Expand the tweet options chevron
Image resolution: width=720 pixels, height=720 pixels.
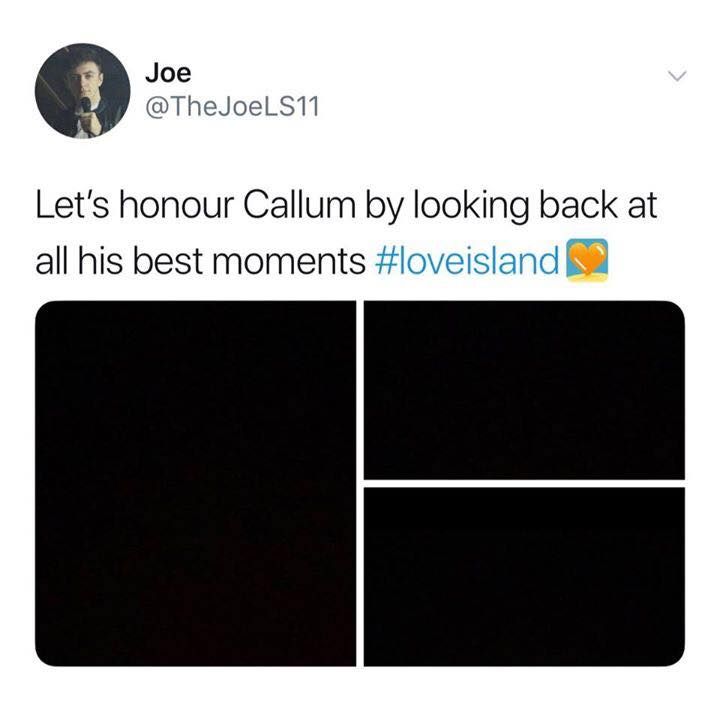click(x=677, y=75)
